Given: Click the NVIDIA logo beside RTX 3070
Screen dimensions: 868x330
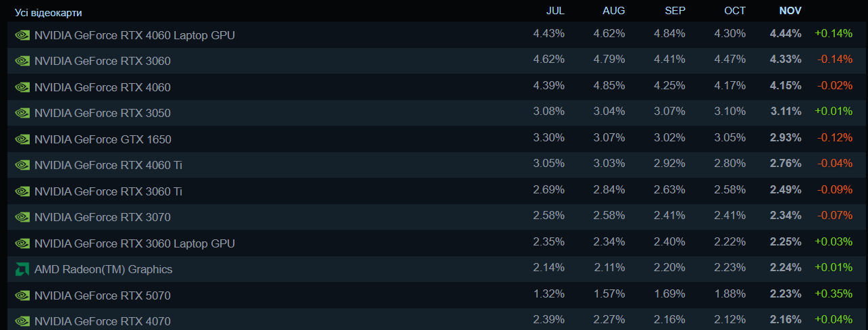Looking at the screenshot, I should (22, 217).
